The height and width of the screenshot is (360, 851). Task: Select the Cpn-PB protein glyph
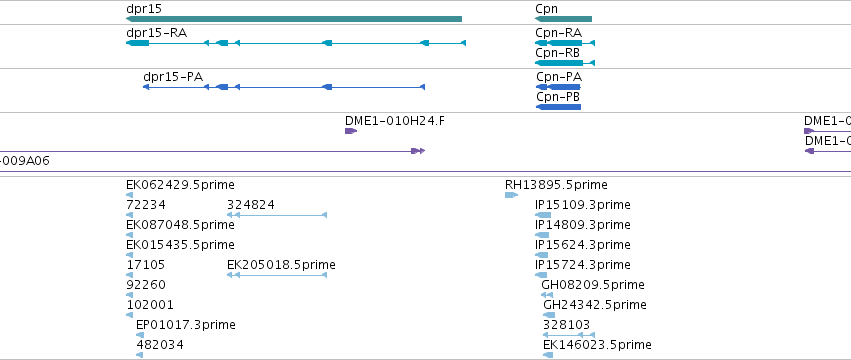[x=558, y=107]
